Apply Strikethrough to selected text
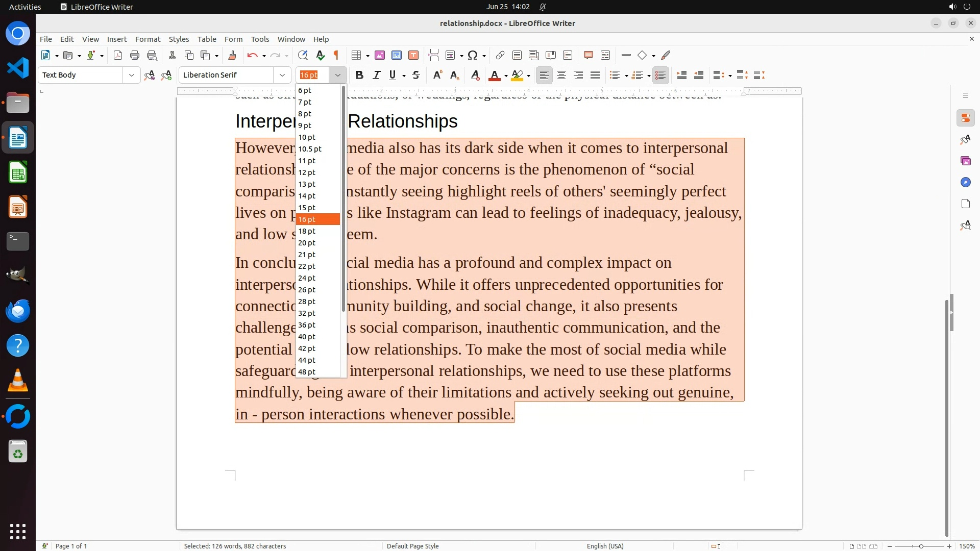 pos(416,75)
